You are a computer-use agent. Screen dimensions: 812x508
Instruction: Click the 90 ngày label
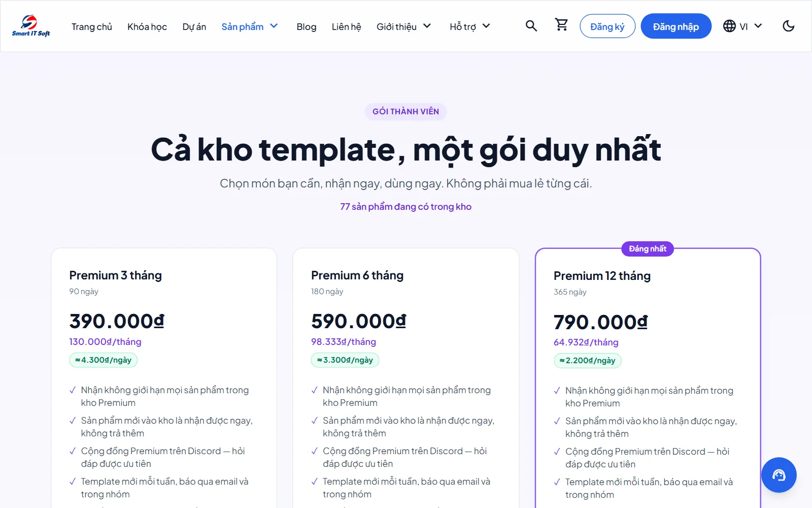(x=84, y=292)
